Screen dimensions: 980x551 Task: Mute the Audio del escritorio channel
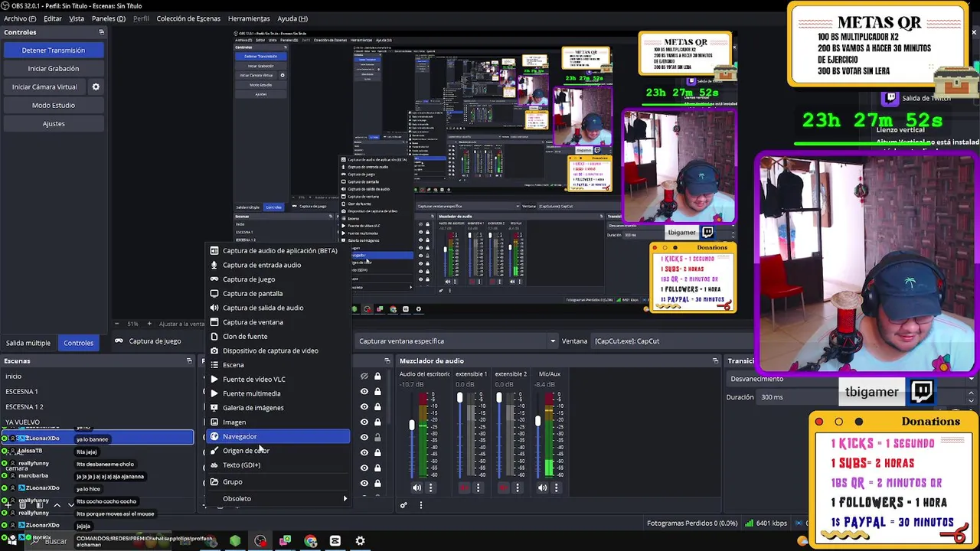(x=416, y=487)
